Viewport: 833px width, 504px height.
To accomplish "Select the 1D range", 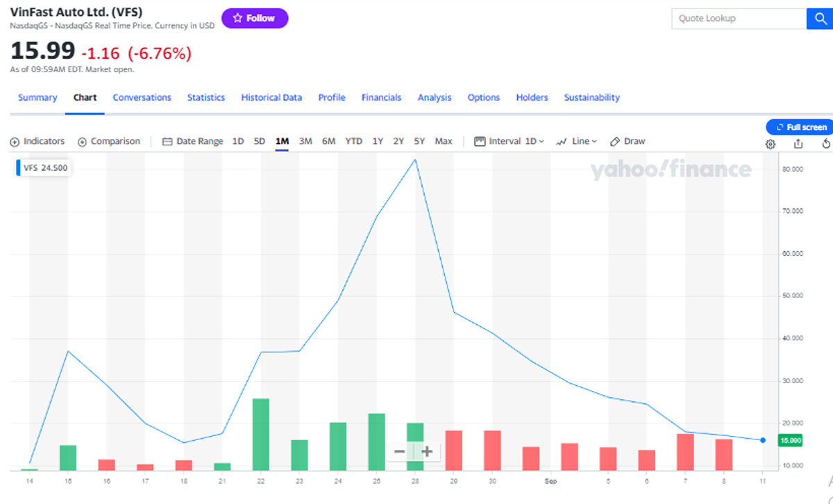I will point(238,141).
